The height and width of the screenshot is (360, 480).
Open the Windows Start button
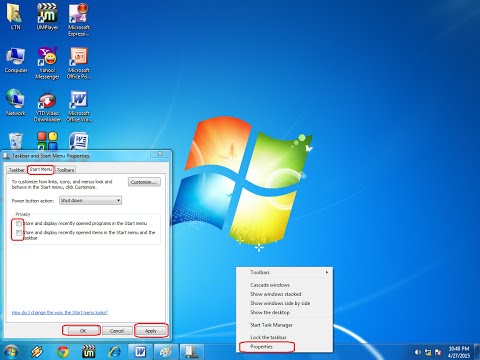tap(11, 352)
